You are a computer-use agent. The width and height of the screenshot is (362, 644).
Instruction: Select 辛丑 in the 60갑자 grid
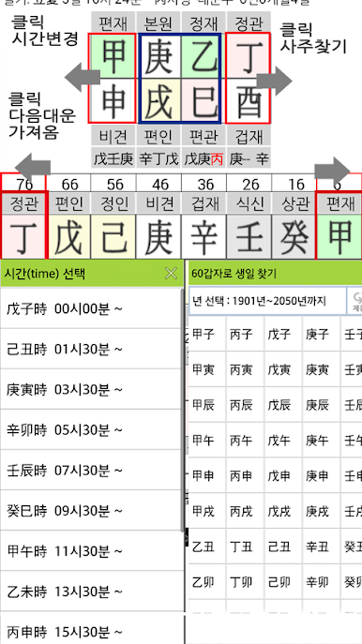[322, 547]
